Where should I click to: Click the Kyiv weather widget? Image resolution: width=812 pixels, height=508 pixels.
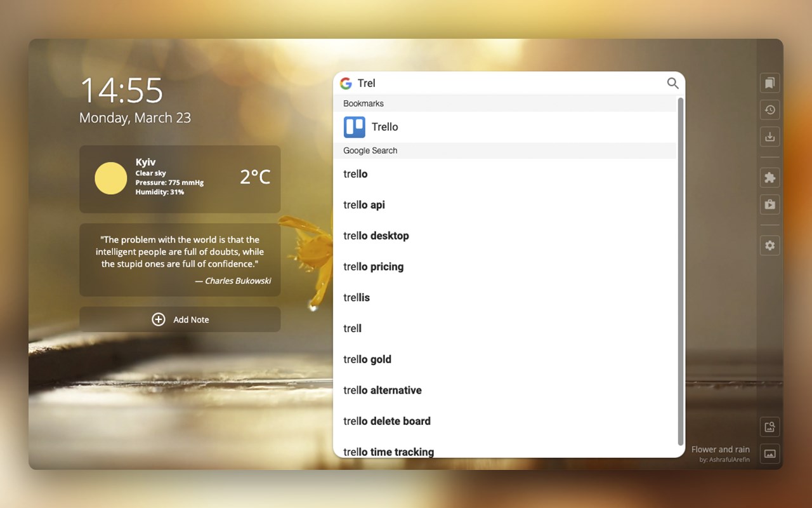tap(180, 179)
